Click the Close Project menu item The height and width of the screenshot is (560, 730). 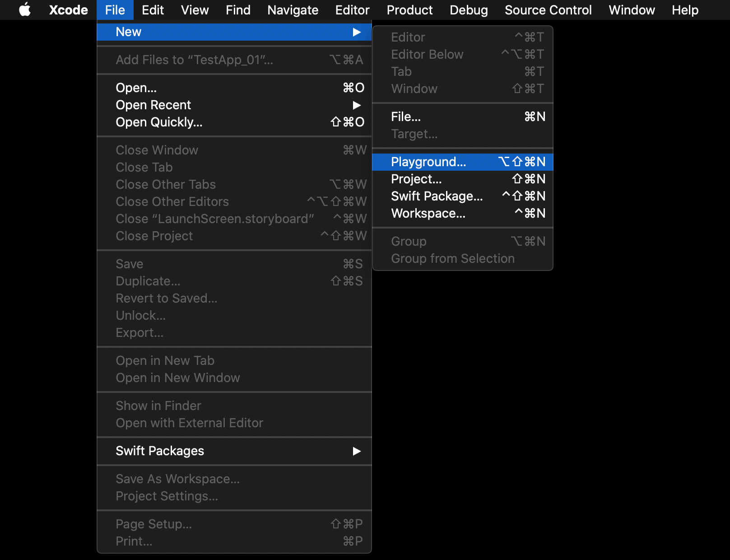click(x=234, y=236)
